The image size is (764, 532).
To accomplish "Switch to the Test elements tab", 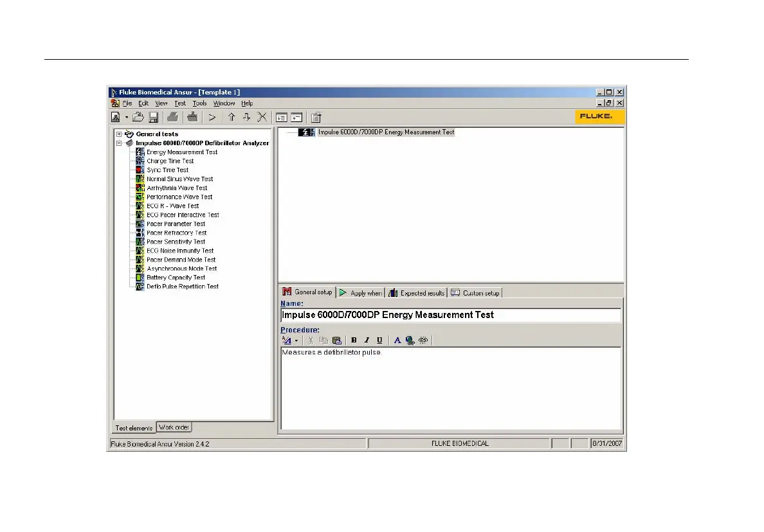I will click(x=134, y=428).
